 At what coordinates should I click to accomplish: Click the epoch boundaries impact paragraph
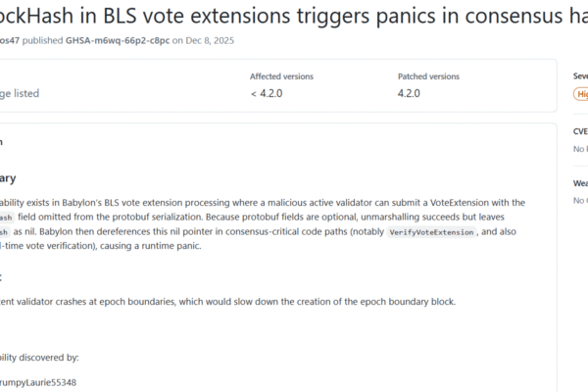(225, 300)
